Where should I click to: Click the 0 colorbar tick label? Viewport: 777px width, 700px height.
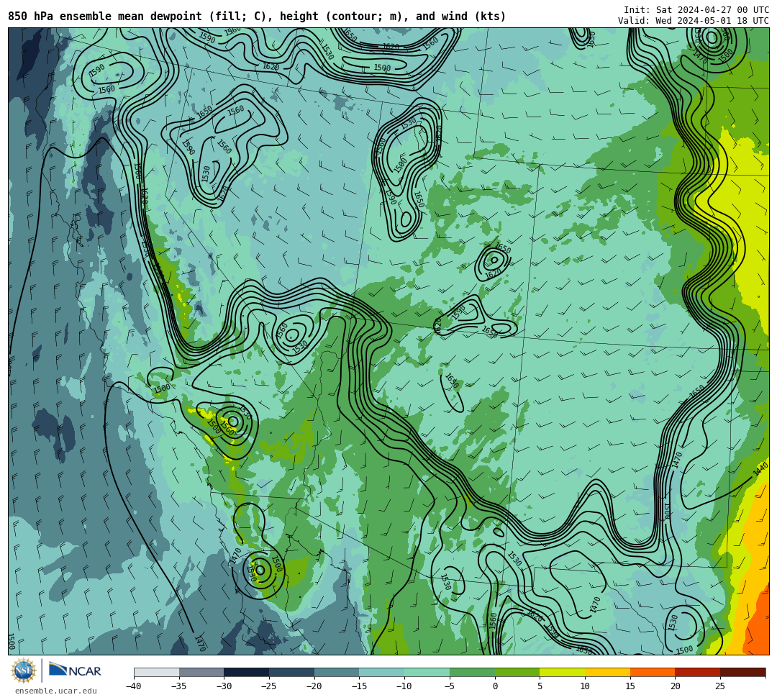pos(495,686)
